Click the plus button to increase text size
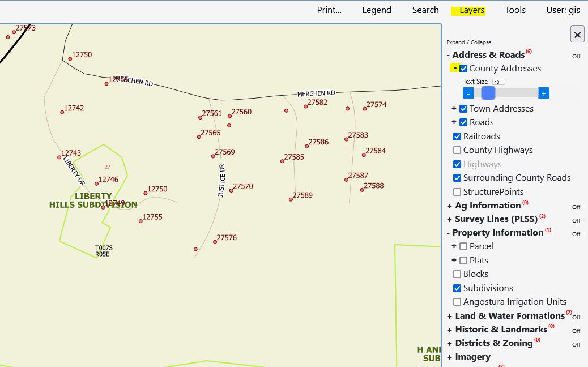 point(543,93)
